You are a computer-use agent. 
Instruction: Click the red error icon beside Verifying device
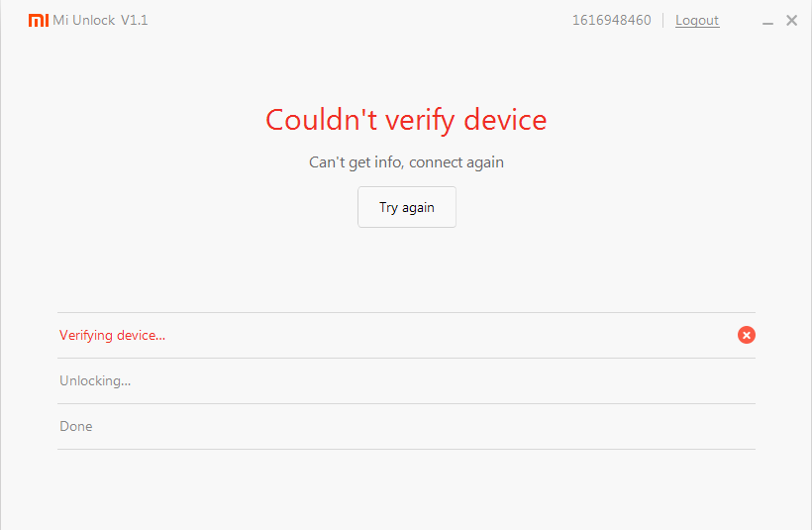pos(747,335)
